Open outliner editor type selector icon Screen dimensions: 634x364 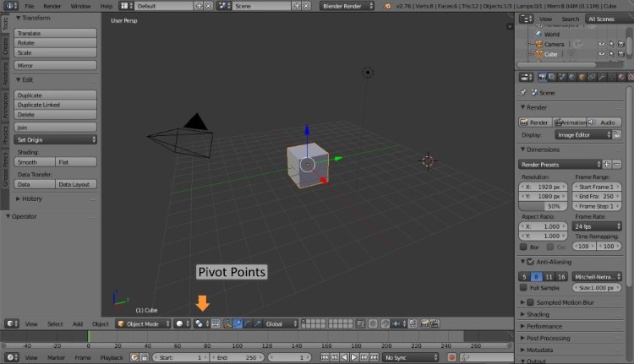pos(526,19)
